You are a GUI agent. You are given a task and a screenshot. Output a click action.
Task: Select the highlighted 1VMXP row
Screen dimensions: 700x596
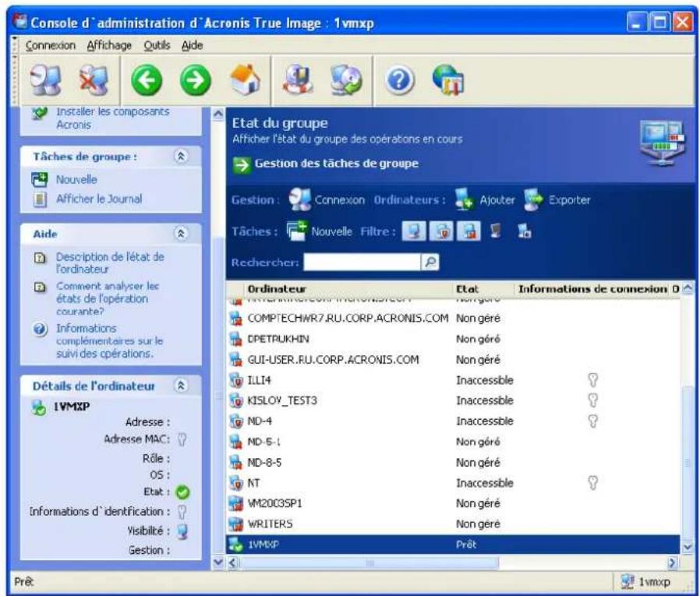pyautogui.click(x=453, y=545)
